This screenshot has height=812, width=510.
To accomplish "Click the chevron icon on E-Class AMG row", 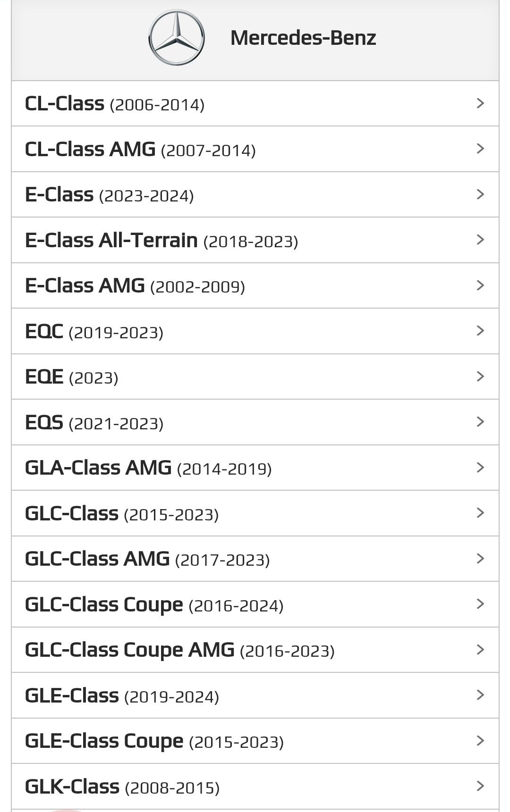I will tap(480, 285).
